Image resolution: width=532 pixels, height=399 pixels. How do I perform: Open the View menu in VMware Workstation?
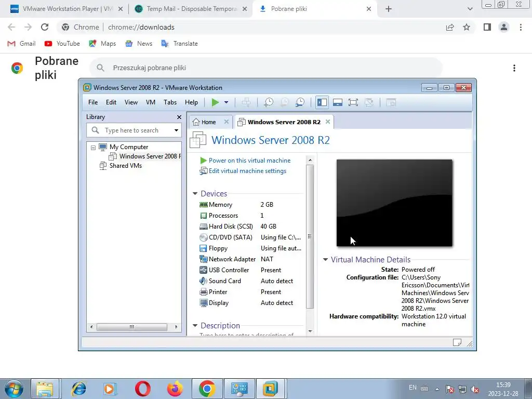[x=131, y=102]
